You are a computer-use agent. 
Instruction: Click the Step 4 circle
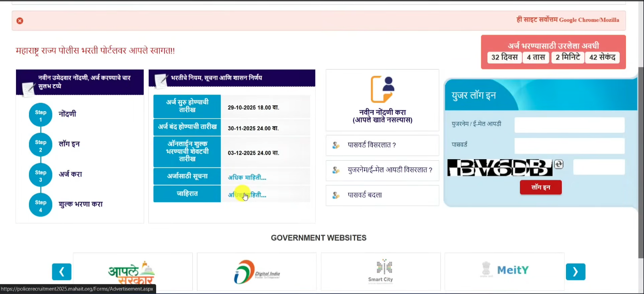click(41, 205)
